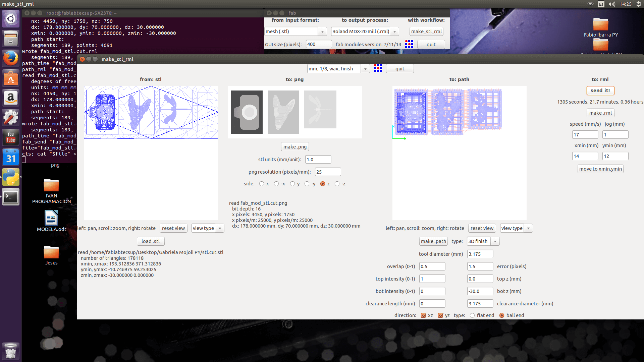Open the 3D finish path type dropdown
The height and width of the screenshot is (362, 644).
tap(483, 241)
